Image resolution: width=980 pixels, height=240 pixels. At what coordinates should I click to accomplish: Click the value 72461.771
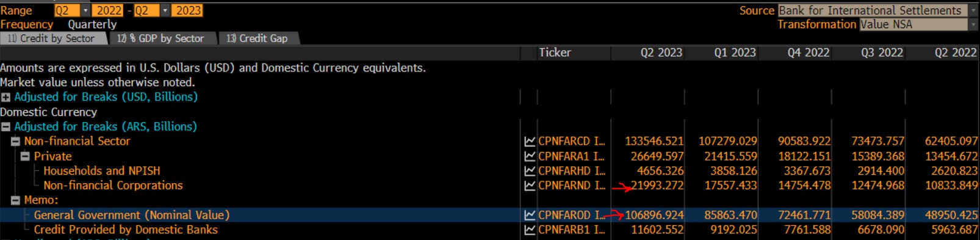804,215
